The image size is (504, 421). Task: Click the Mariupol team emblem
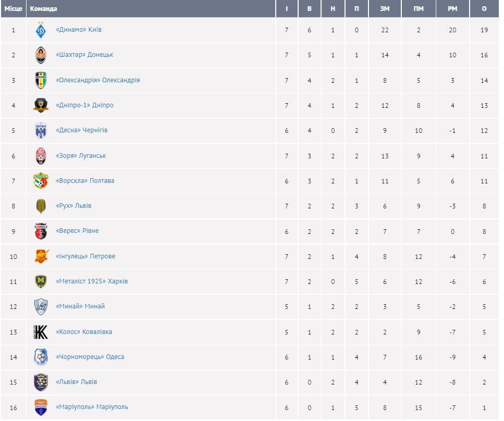41,407
